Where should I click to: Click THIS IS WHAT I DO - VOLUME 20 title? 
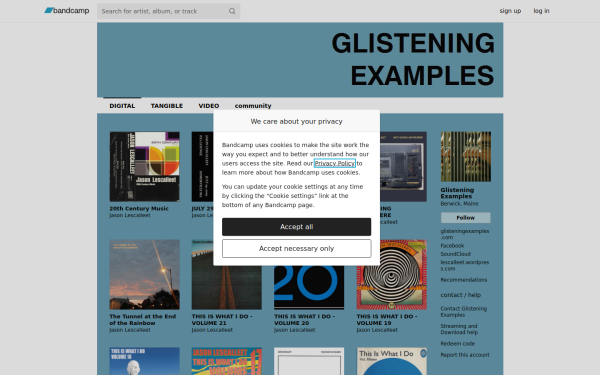point(304,320)
